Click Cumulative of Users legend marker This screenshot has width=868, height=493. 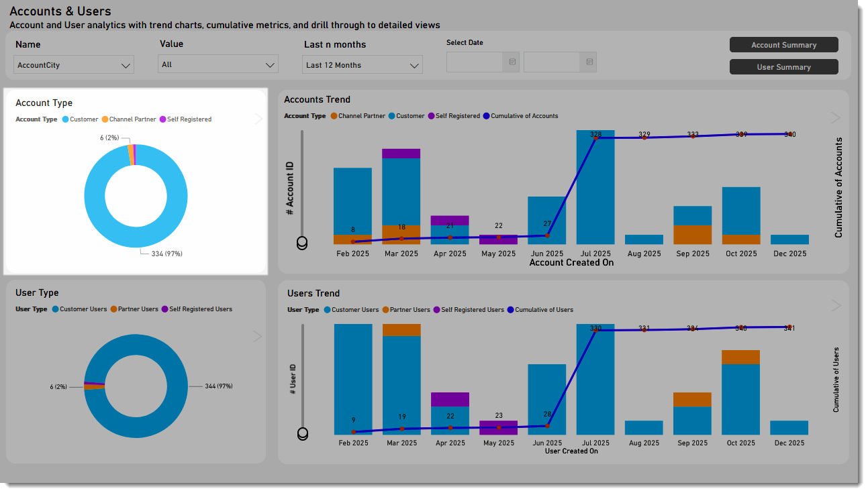click(x=511, y=310)
